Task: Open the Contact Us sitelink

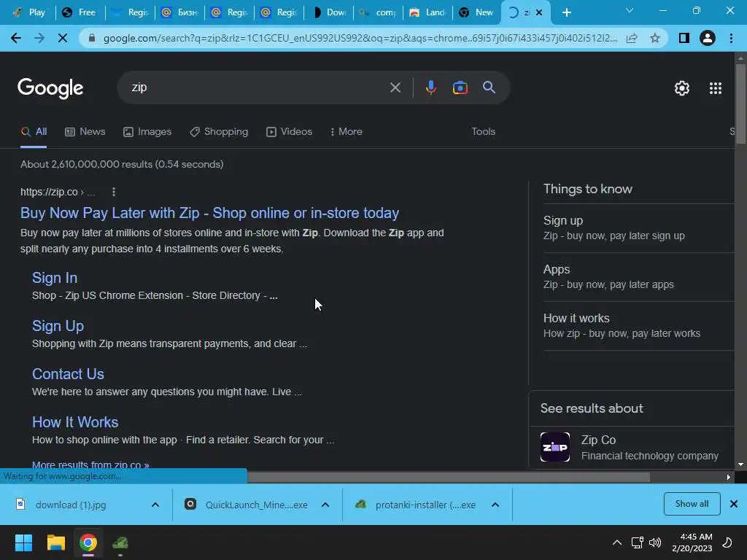Action: coord(68,374)
